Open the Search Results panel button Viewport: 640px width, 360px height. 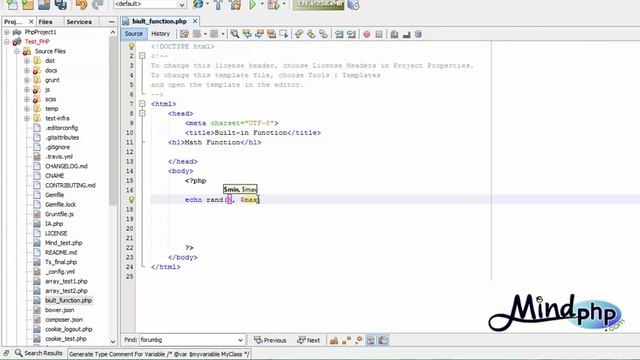pos(39,353)
